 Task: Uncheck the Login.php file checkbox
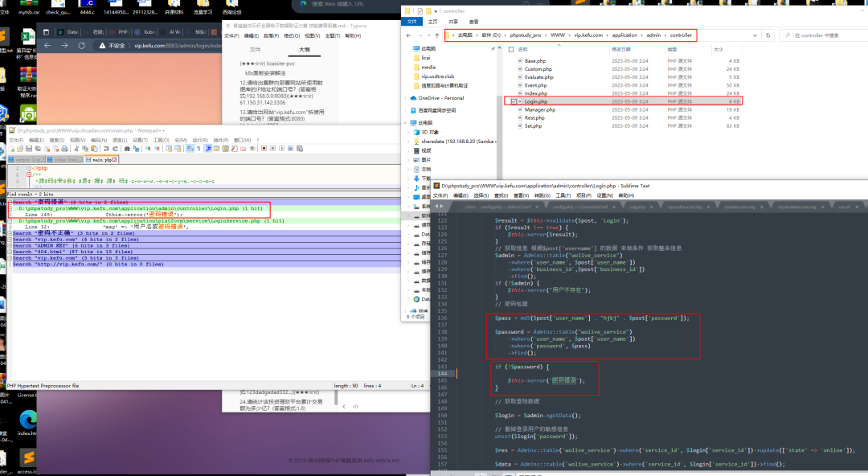pos(514,101)
